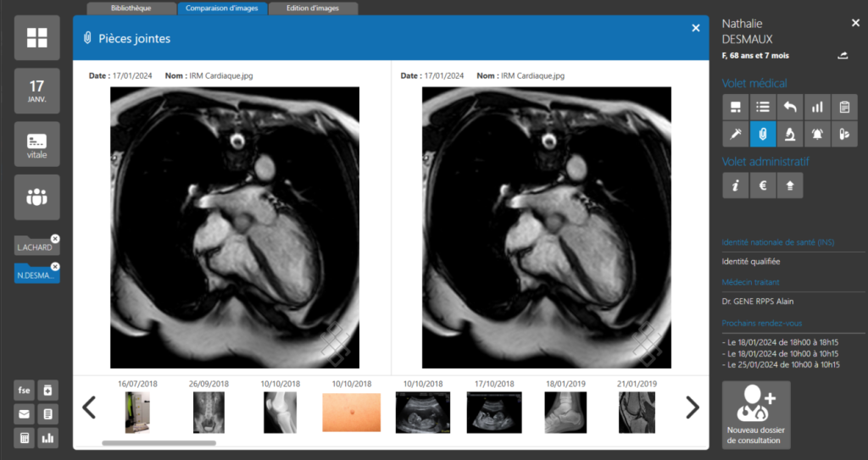Image resolution: width=868 pixels, height=460 pixels.
Task: Open the syringe vaccination icon
Action: click(x=735, y=134)
